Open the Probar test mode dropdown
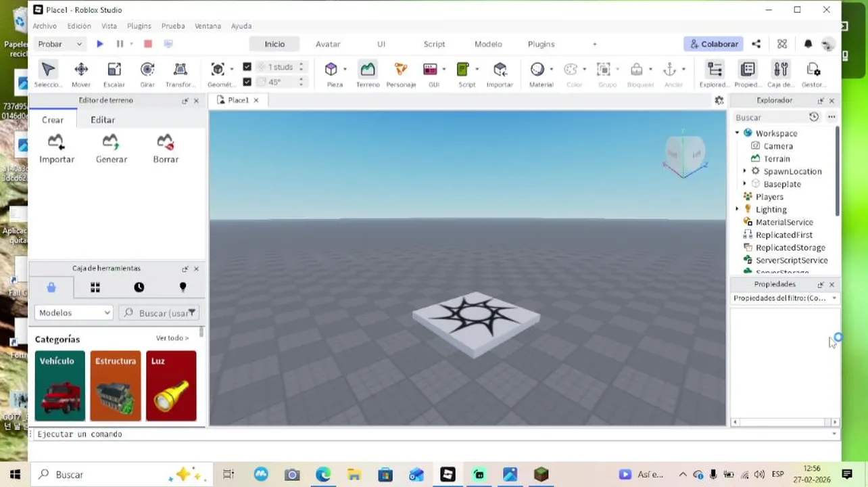This screenshot has height=487, width=868. click(59, 44)
